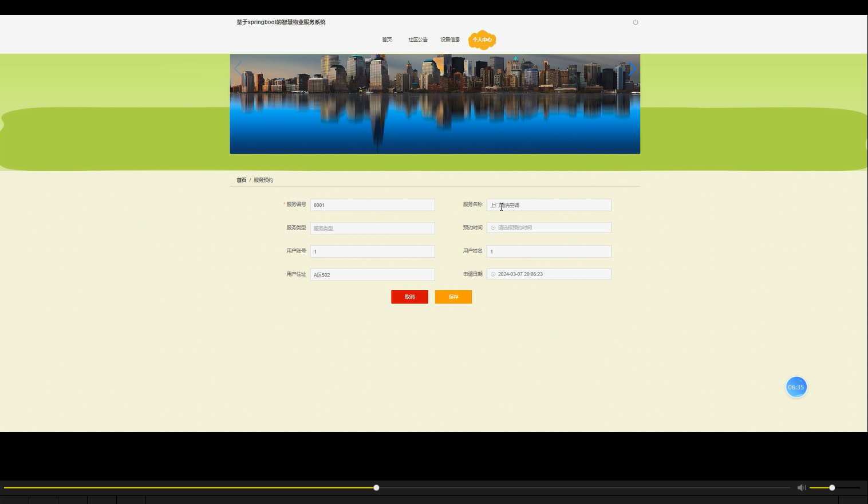The image size is (868, 504).
Task: Open the clock picker beside 预约时间 field
Action: (494, 227)
